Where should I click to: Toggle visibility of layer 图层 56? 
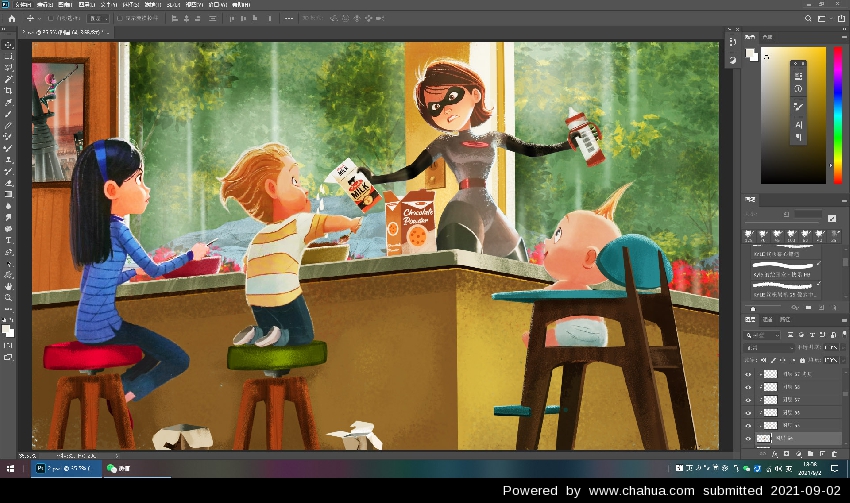pos(749,413)
